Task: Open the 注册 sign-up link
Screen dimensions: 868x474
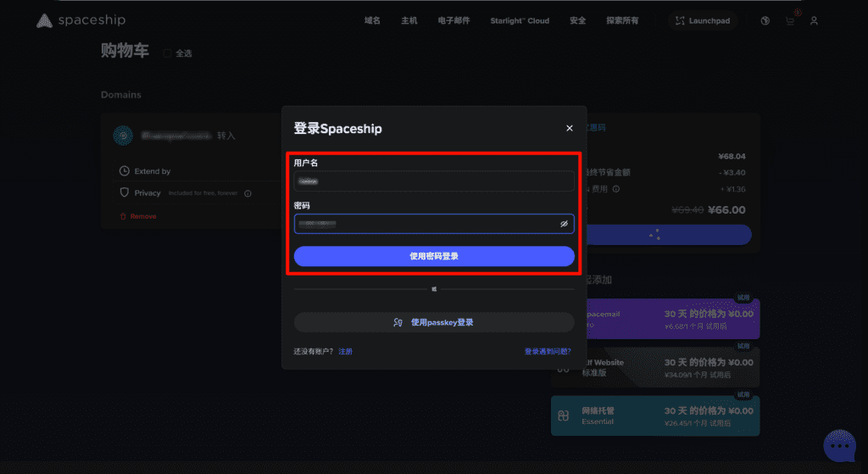Action: coord(346,351)
